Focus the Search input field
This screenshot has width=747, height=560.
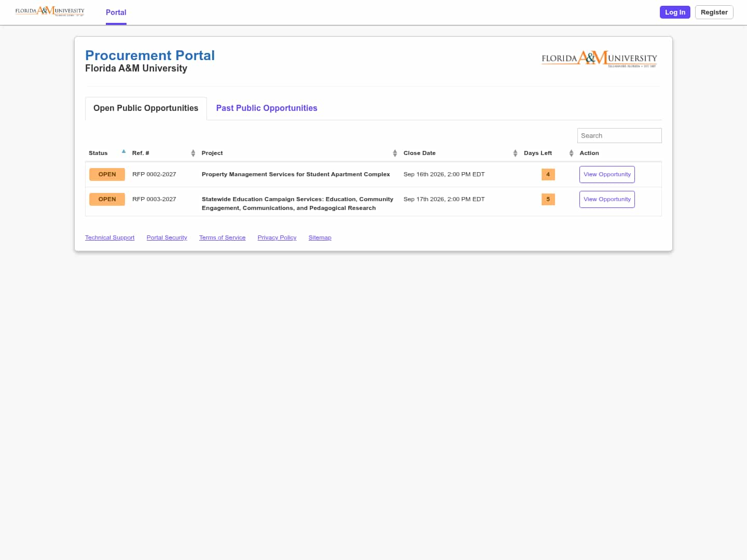tap(619, 136)
